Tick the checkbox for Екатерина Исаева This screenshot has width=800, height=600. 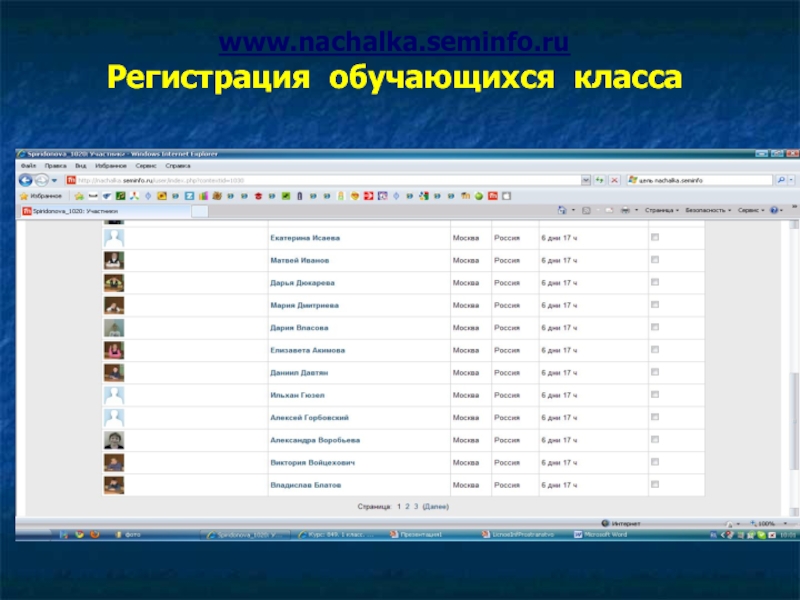pyautogui.click(x=655, y=238)
